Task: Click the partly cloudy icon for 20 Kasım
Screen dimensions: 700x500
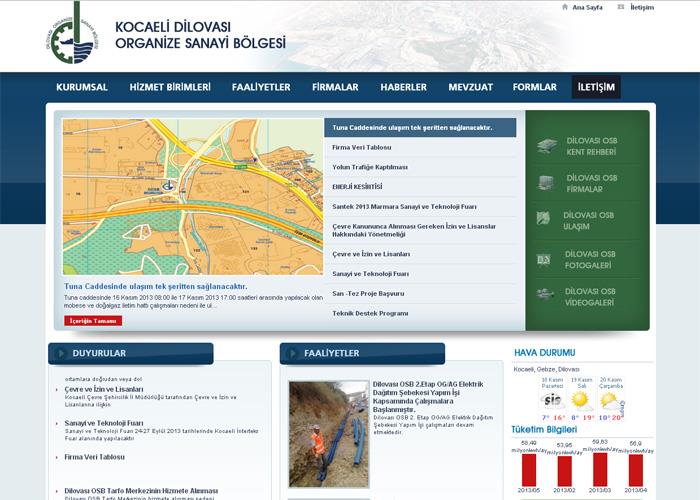Action: point(611,400)
